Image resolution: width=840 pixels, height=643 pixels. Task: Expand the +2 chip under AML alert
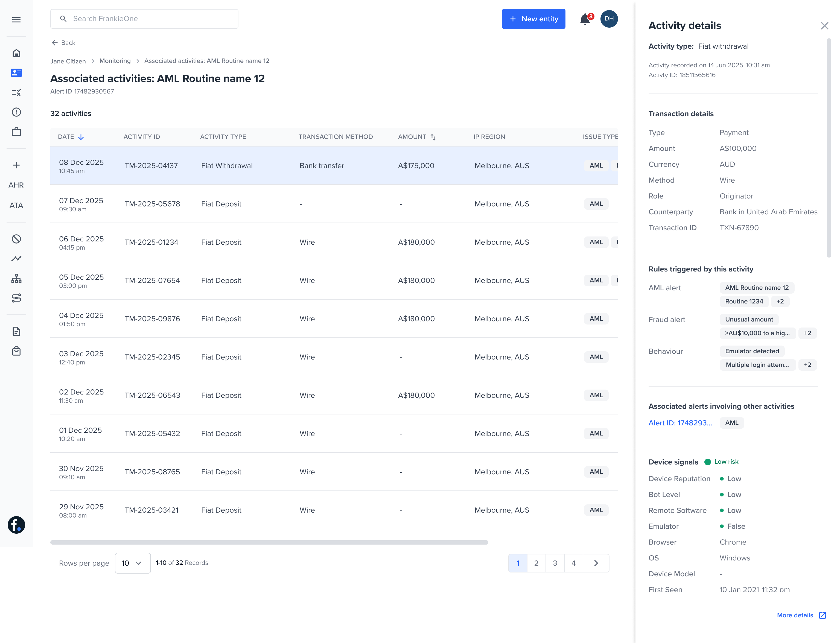pyautogui.click(x=780, y=301)
